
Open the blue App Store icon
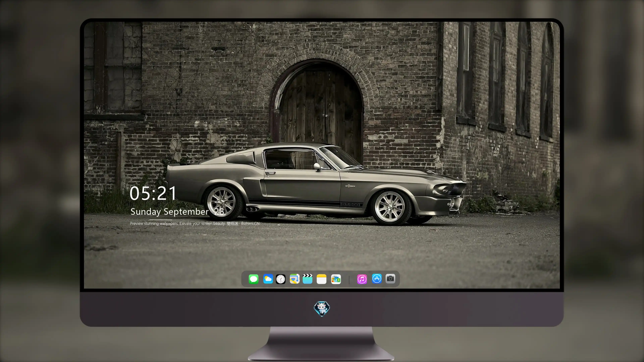[377, 279]
